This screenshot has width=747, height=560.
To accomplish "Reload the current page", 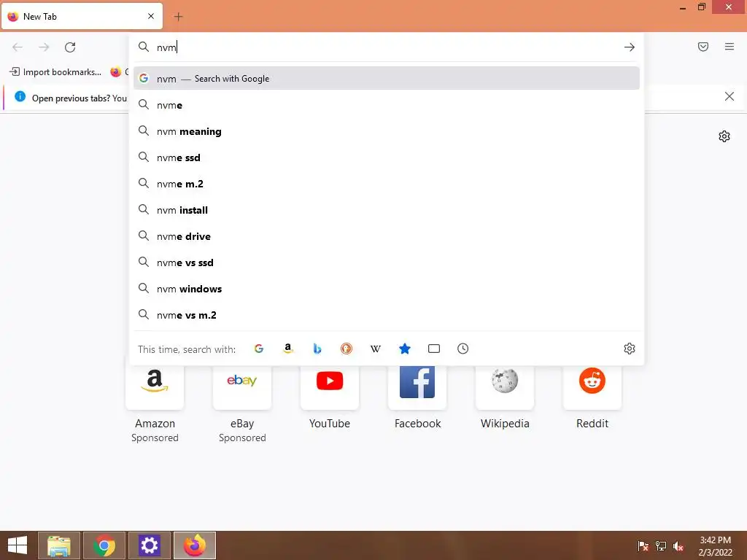I will [x=70, y=47].
